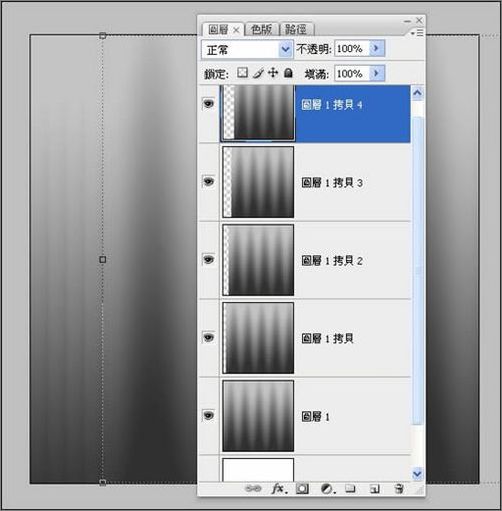
Task: Create a new layer
Action: (x=374, y=489)
